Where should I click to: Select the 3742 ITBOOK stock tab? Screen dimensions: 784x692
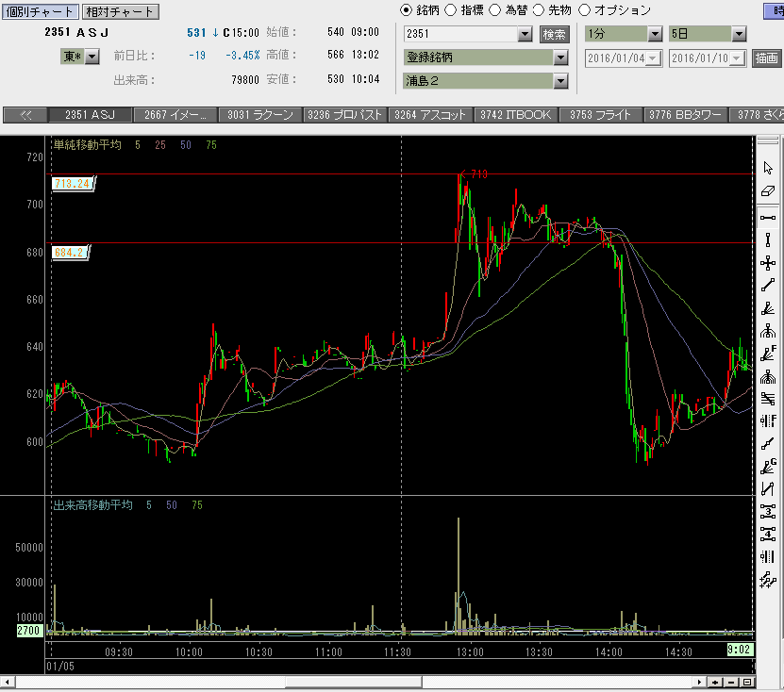click(516, 115)
